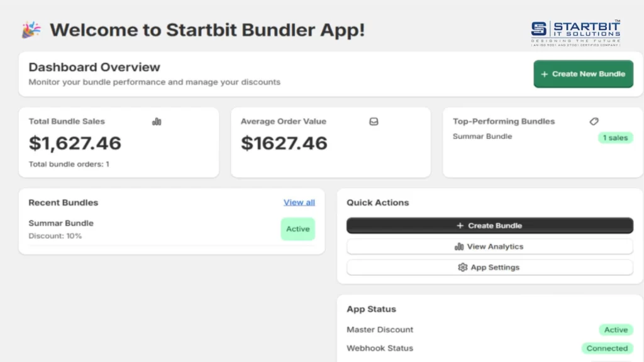Select the Summar Bundle entry
The image size is (644, 362).
click(x=61, y=223)
